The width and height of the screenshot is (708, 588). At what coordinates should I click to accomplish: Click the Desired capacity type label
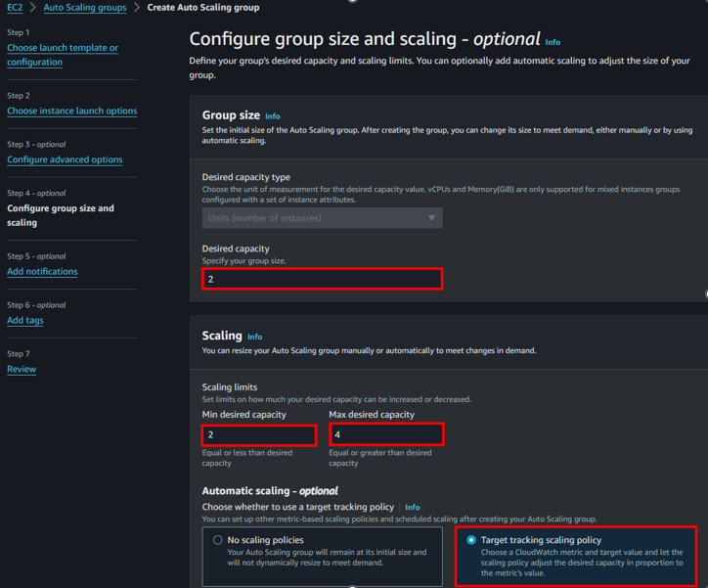pos(246,177)
